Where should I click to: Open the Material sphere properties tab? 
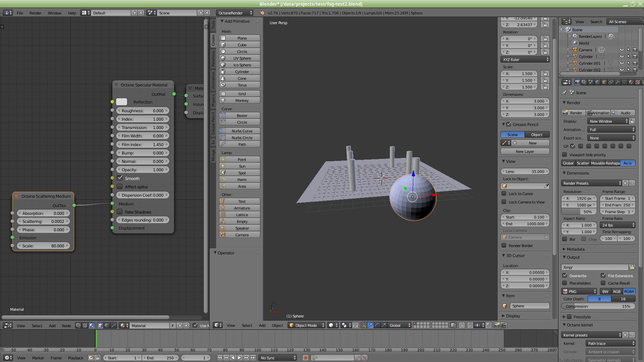coord(631,82)
